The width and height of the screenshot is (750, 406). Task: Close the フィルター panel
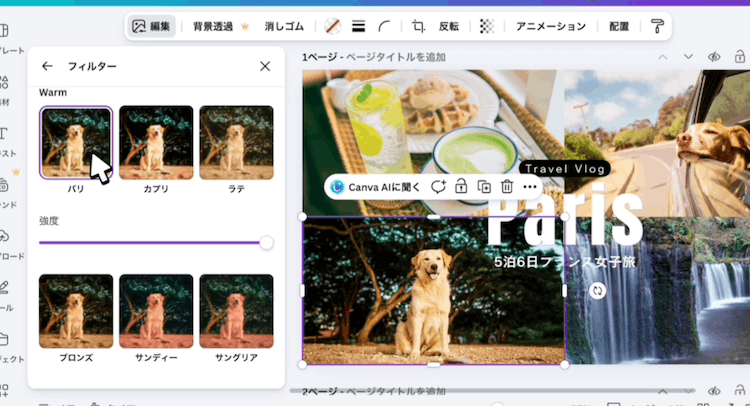[265, 66]
